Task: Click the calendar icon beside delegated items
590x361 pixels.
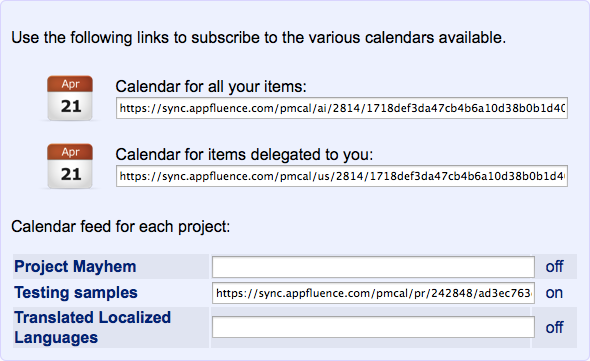Action: [70, 166]
